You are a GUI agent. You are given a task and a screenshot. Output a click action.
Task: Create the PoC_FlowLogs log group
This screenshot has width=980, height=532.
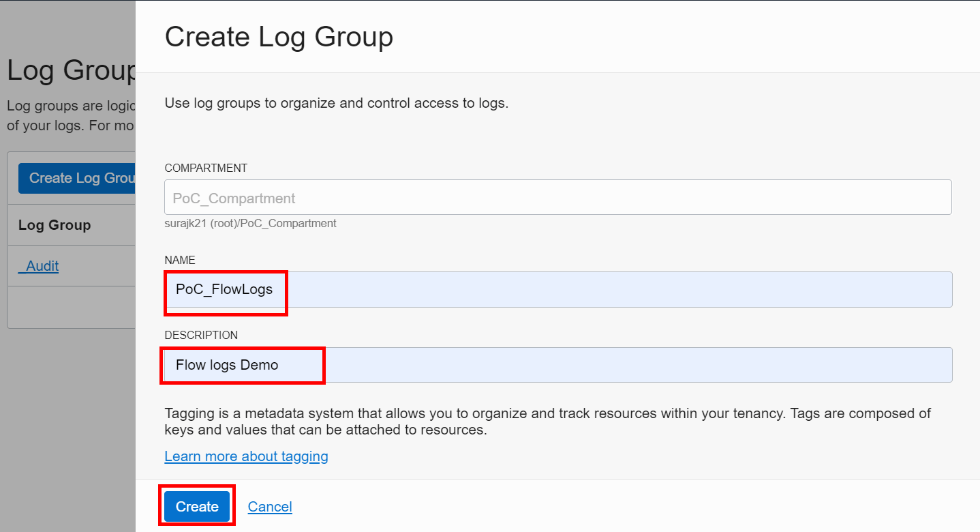[x=196, y=506]
